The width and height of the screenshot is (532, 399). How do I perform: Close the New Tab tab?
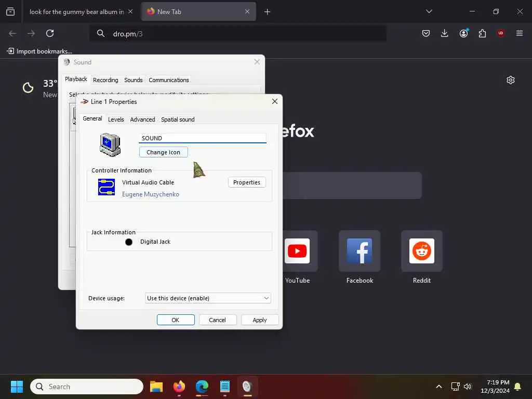[247, 11]
